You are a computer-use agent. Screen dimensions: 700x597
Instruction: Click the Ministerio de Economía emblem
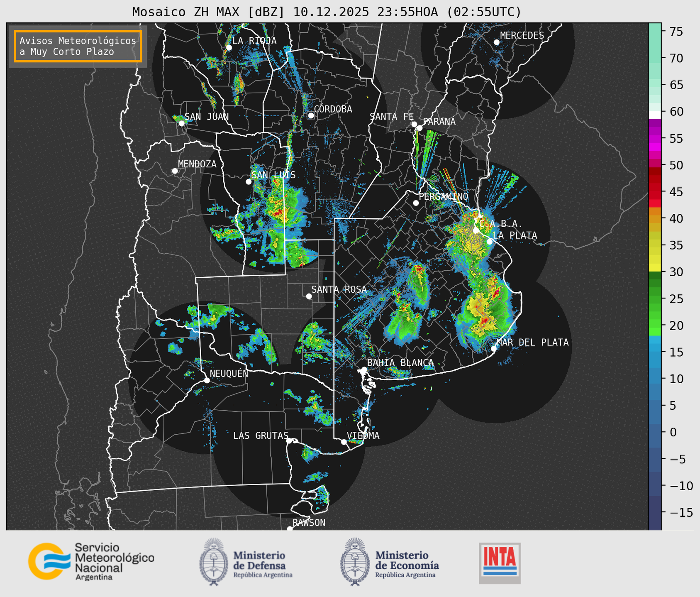point(355,562)
